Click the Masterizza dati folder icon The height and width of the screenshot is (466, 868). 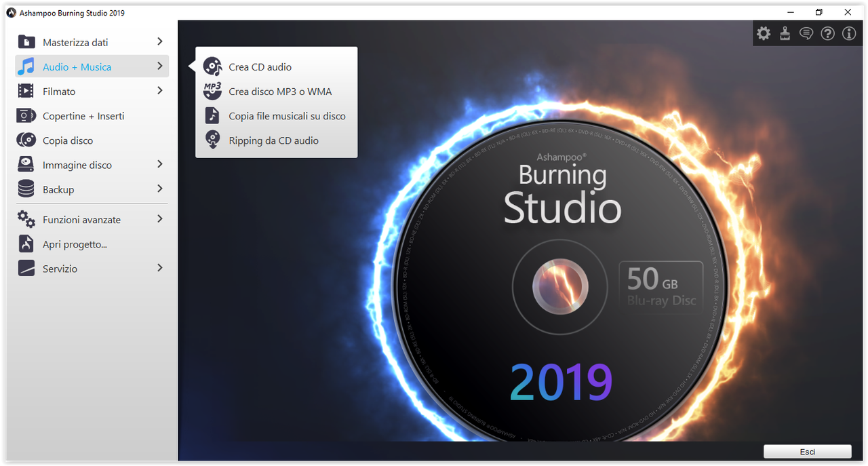pyautogui.click(x=26, y=42)
